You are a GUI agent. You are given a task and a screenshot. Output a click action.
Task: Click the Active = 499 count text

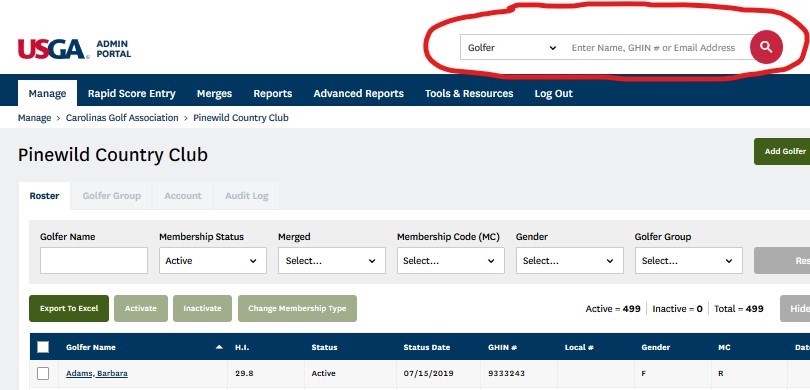click(x=613, y=309)
